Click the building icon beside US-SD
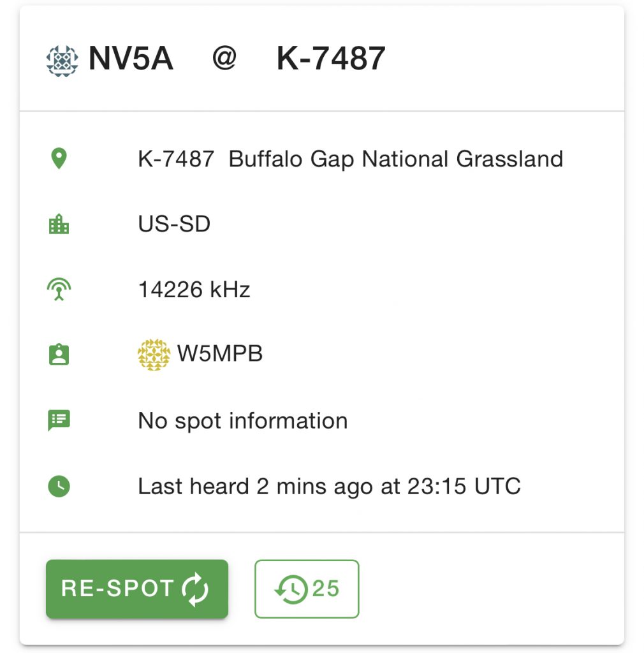 pos(59,224)
